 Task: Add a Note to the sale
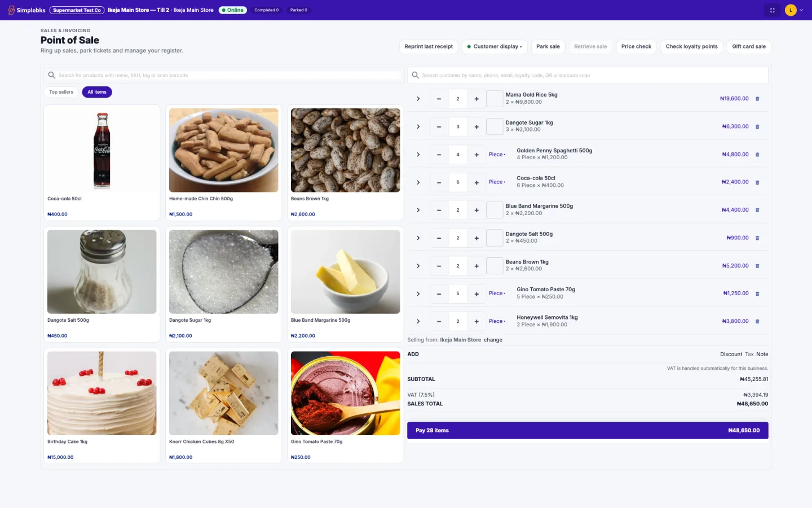(762, 354)
